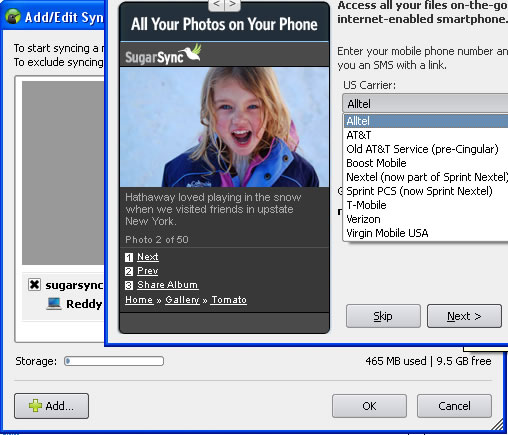This screenshot has height=435, width=508.
Task: Click the sugarsync folder name
Action: 74,285
